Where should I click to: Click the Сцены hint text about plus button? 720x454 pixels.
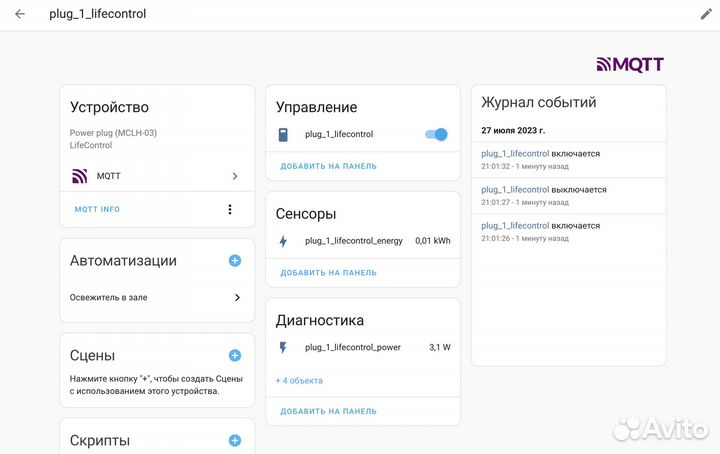click(156, 385)
